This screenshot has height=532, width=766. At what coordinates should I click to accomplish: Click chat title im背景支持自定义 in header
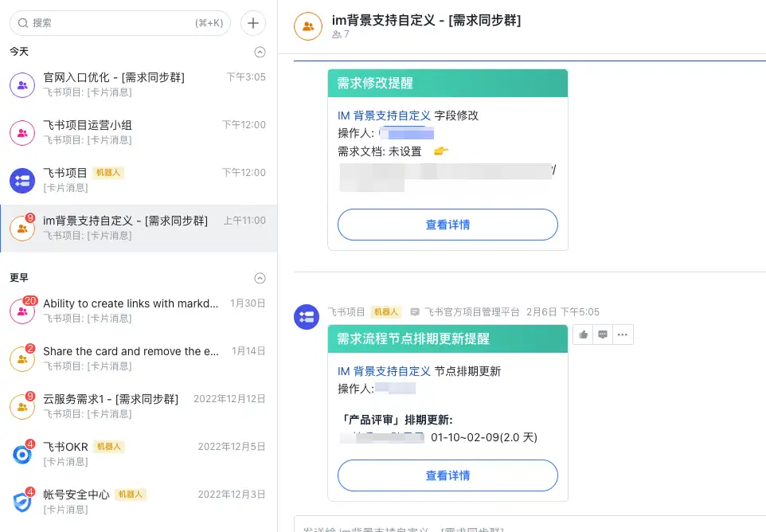coord(427,21)
